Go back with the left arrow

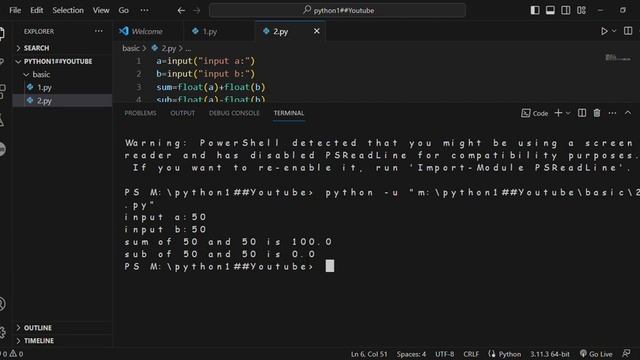[181, 11]
